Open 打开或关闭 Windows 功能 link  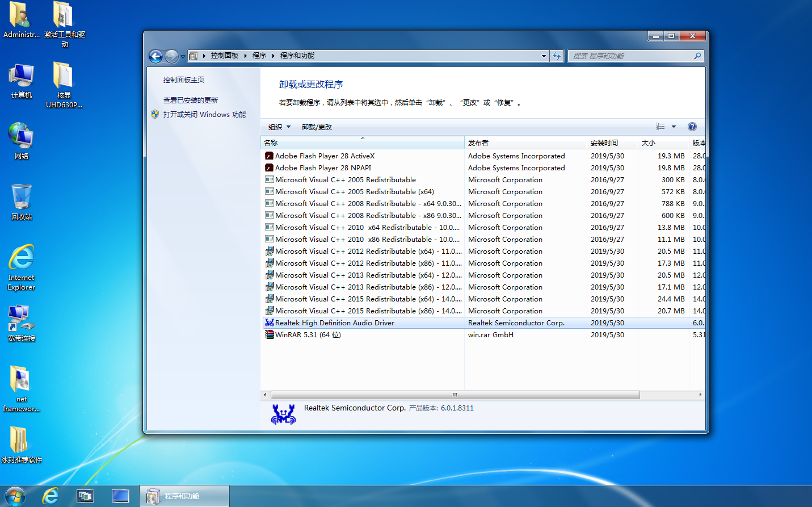tap(204, 115)
